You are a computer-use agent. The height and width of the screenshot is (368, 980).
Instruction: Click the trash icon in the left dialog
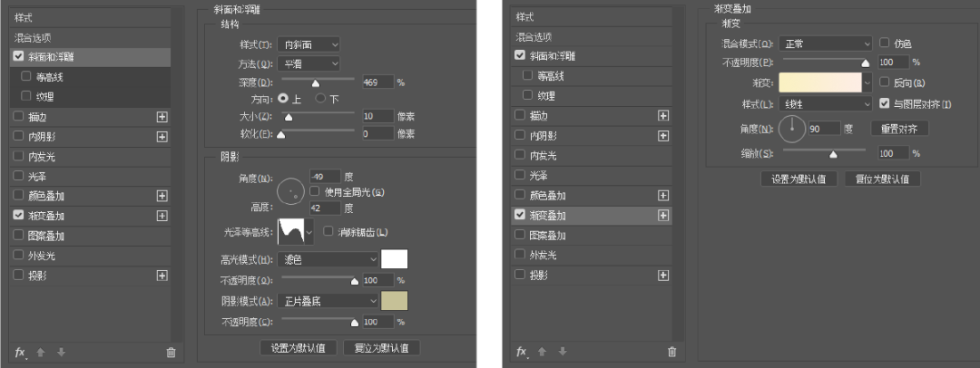[x=171, y=352]
